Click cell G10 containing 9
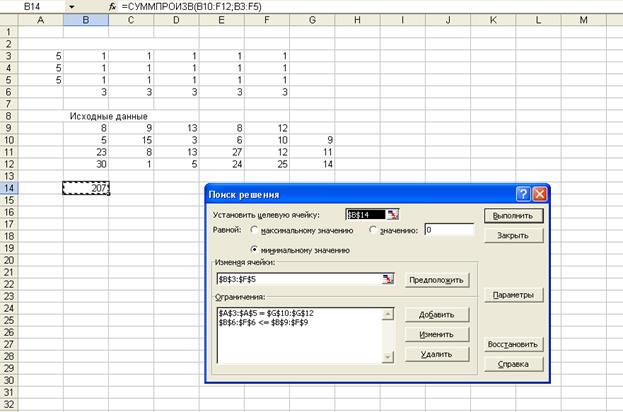 (x=312, y=140)
